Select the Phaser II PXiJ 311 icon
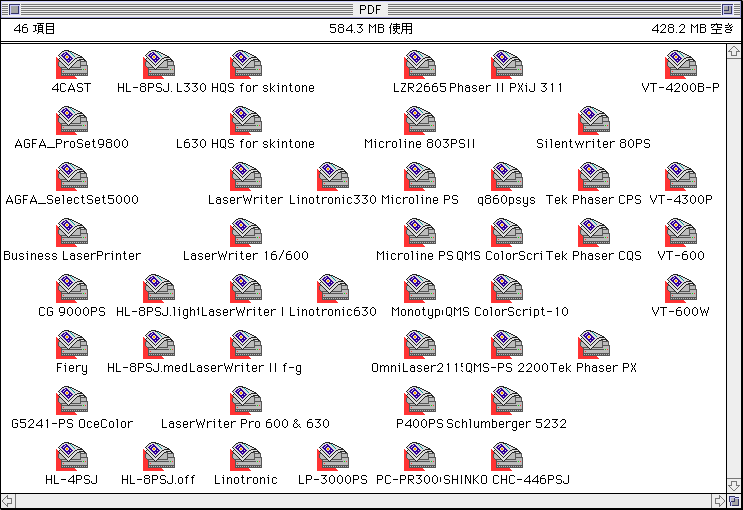The image size is (743, 510). [x=507, y=64]
